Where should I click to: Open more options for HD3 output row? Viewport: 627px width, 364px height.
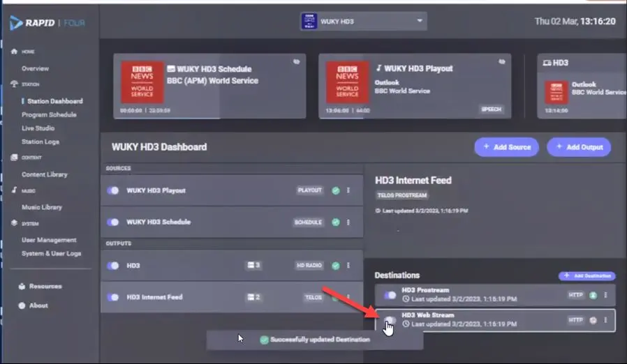348,265
